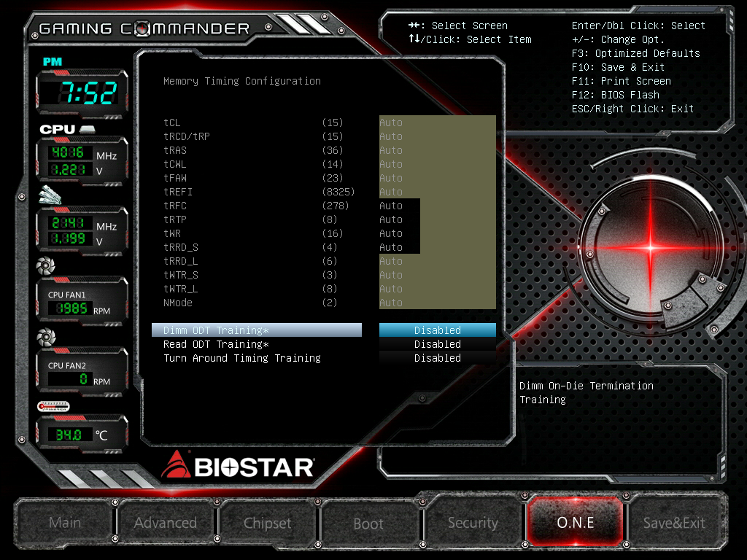This screenshot has height=560, width=747.
Task: Set tCL Auto value field
Action: coord(438,122)
